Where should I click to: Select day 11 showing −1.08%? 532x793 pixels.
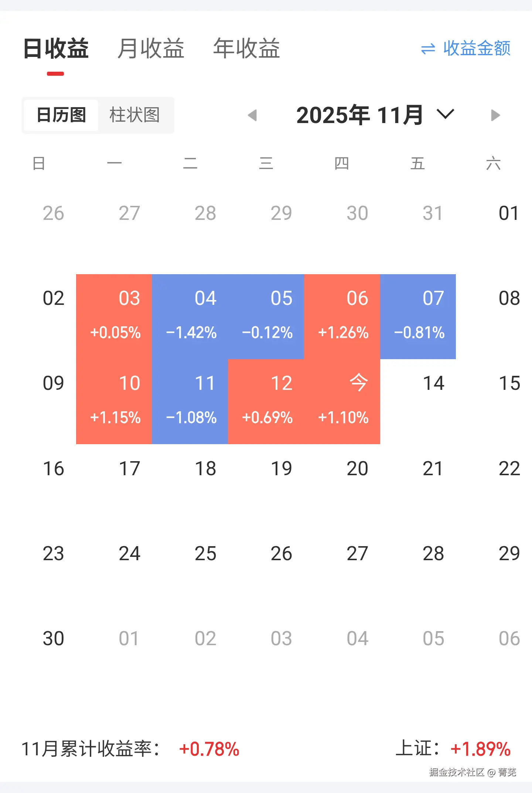[190, 401]
